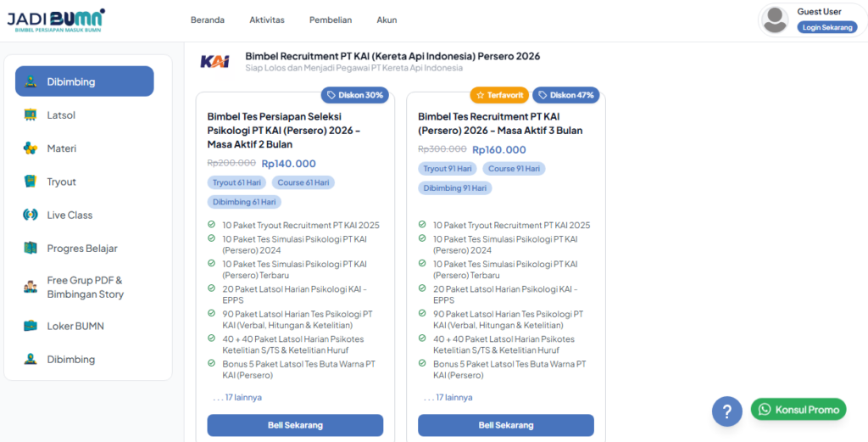
Task: Click Beli Sekarang for the Rp160.000 package
Action: 506,425
